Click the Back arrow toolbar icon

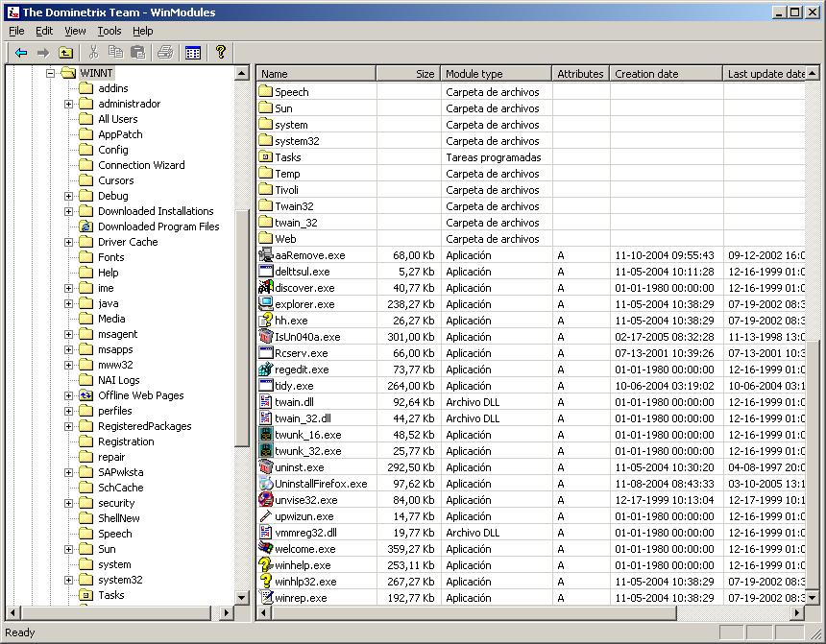point(21,53)
